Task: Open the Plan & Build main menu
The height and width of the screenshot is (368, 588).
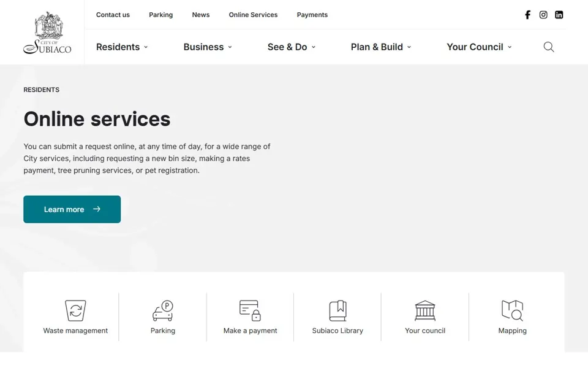Action: pyautogui.click(x=377, y=47)
